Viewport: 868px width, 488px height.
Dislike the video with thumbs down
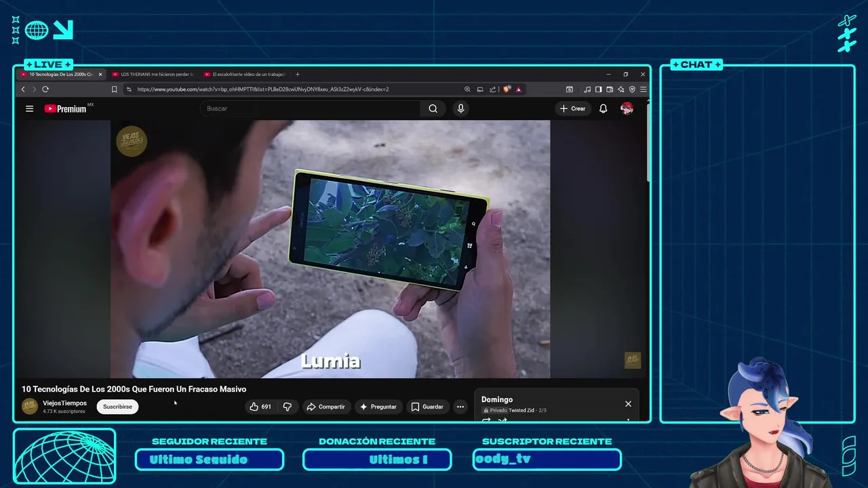click(x=288, y=407)
